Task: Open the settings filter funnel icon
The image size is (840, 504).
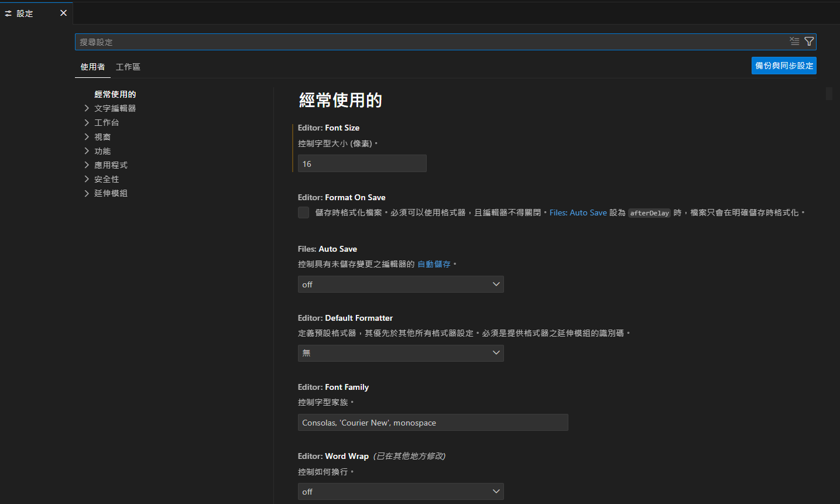Action: click(809, 41)
